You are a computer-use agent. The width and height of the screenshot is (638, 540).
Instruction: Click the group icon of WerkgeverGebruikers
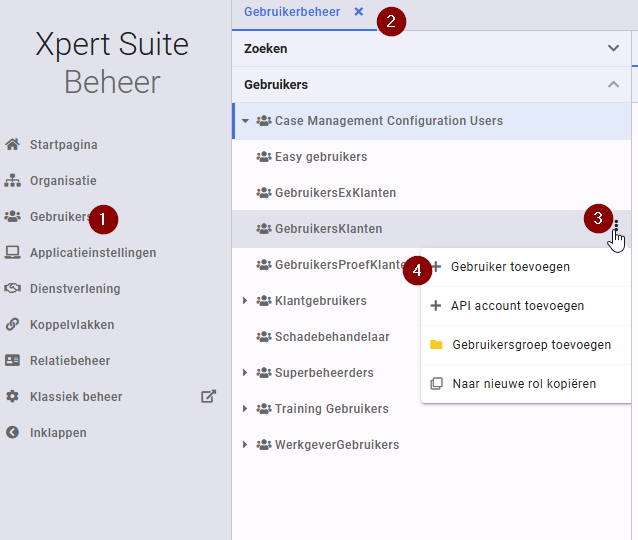pyautogui.click(x=264, y=444)
